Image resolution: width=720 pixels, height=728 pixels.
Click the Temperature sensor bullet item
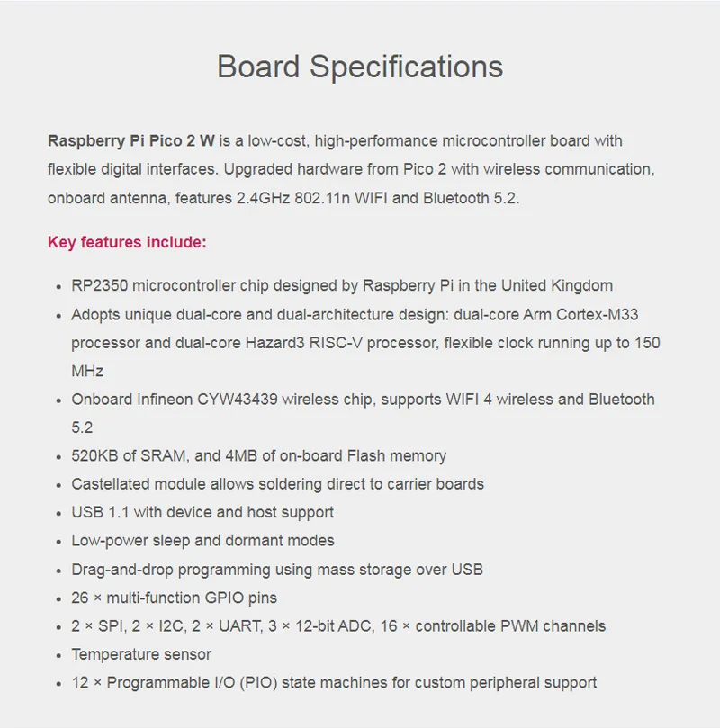pos(141,654)
